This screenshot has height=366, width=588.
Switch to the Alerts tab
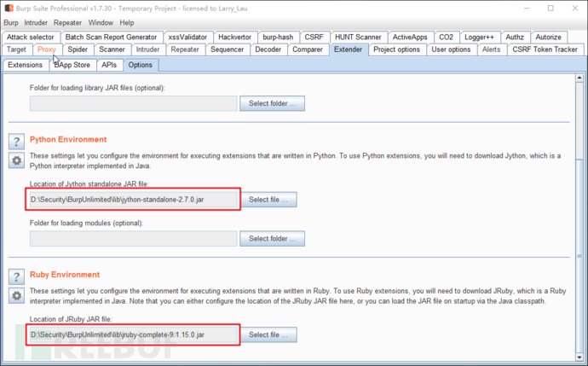[x=491, y=49]
